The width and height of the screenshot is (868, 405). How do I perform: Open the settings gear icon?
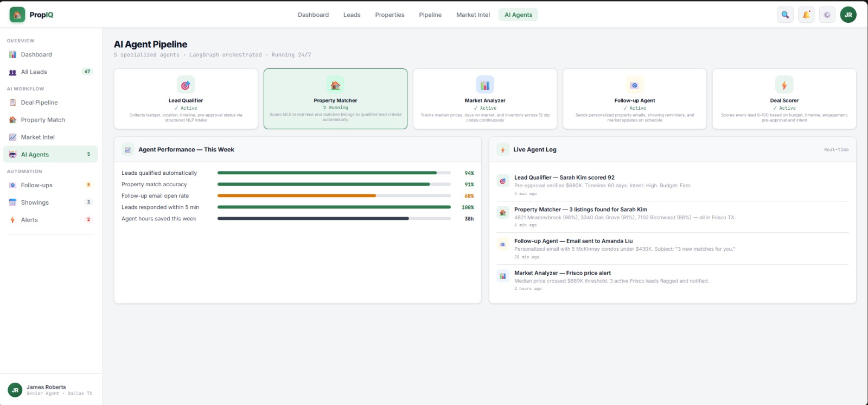coord(827,15)
